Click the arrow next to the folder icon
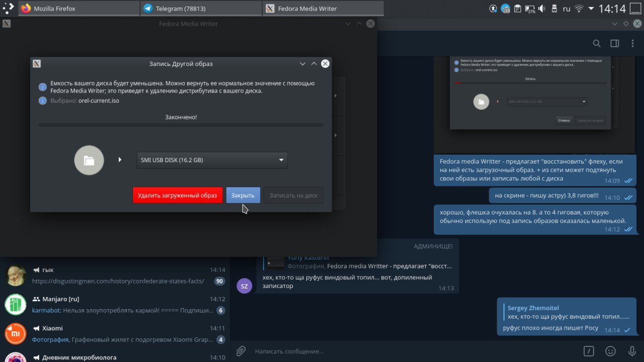The image size is (644, 362). (120, 160)
